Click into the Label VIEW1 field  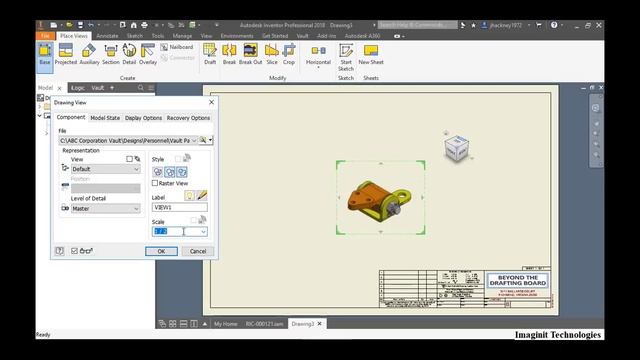tap(180, 207)
